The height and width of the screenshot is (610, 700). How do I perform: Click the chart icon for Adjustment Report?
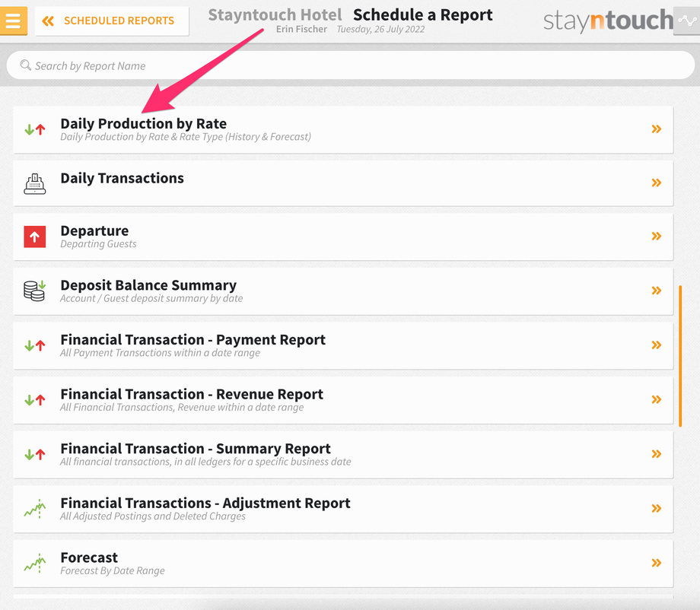click(x=35, y=509)
